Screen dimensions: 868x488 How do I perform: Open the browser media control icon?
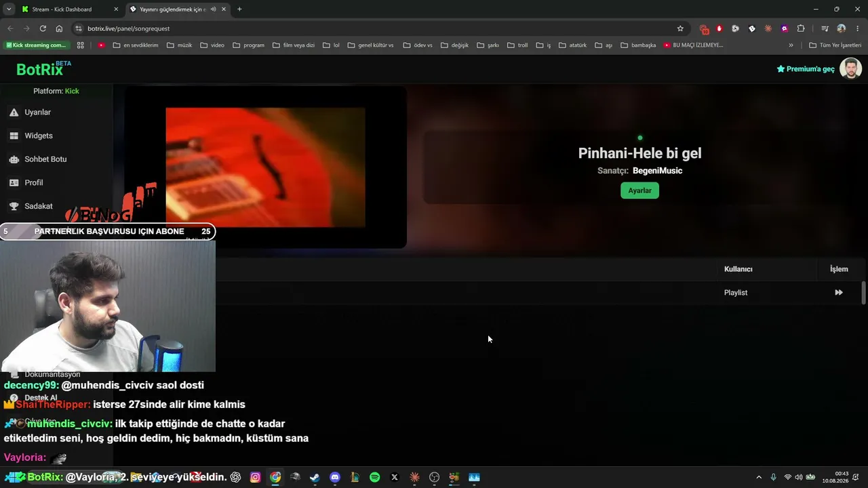tap(825, 28)
